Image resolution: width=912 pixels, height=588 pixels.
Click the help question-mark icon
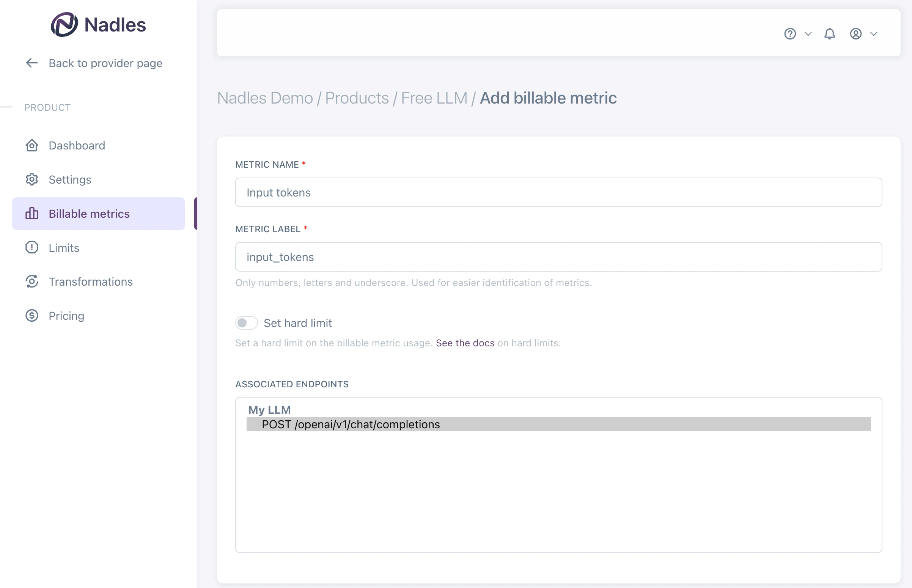790,34
